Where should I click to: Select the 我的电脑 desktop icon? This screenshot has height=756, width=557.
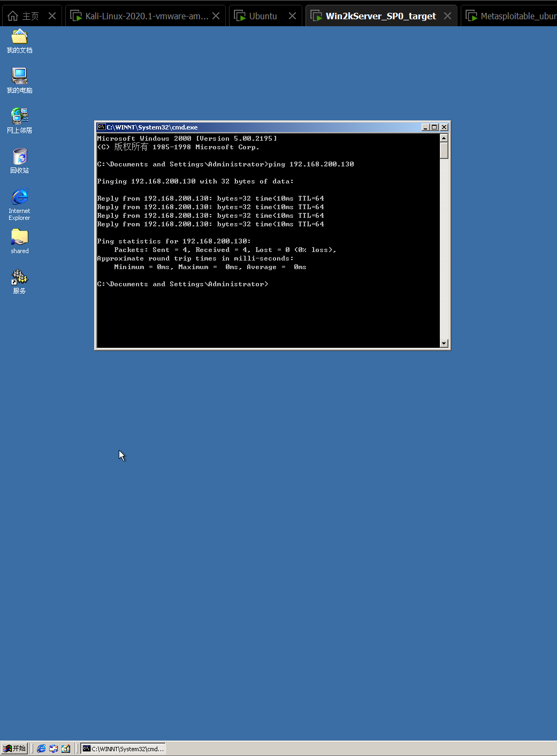pyautogui.click(x=19, y=81)
